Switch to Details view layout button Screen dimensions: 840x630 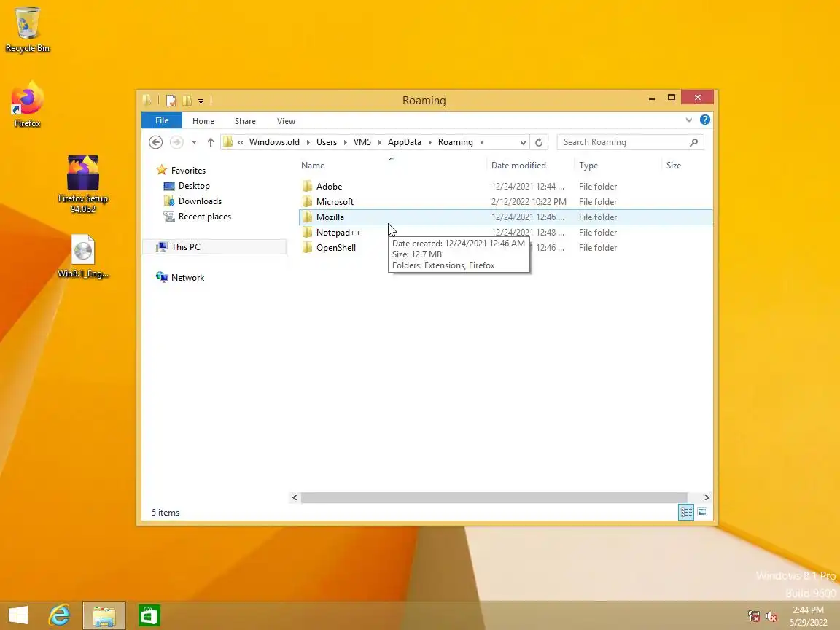coord(686,512)
